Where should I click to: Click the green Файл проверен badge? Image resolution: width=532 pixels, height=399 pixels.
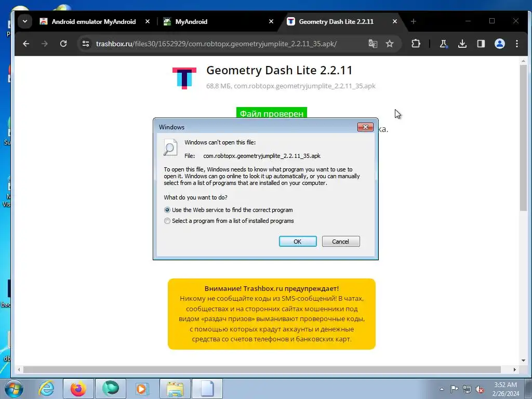tap(271, 113)
